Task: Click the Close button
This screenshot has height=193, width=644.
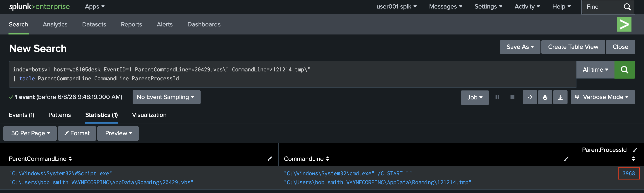Action: pyautogui.click(x=620, y=47)
